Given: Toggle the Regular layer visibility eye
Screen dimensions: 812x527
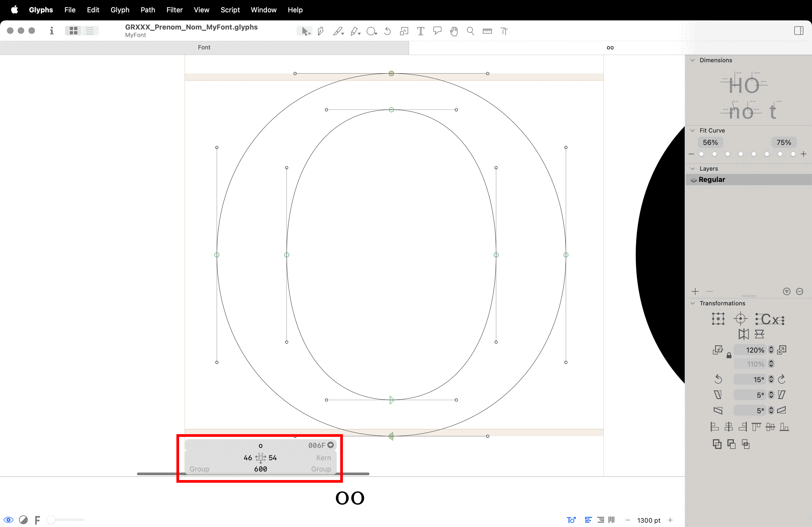Looking at the screenshot, I should [693, 180].
